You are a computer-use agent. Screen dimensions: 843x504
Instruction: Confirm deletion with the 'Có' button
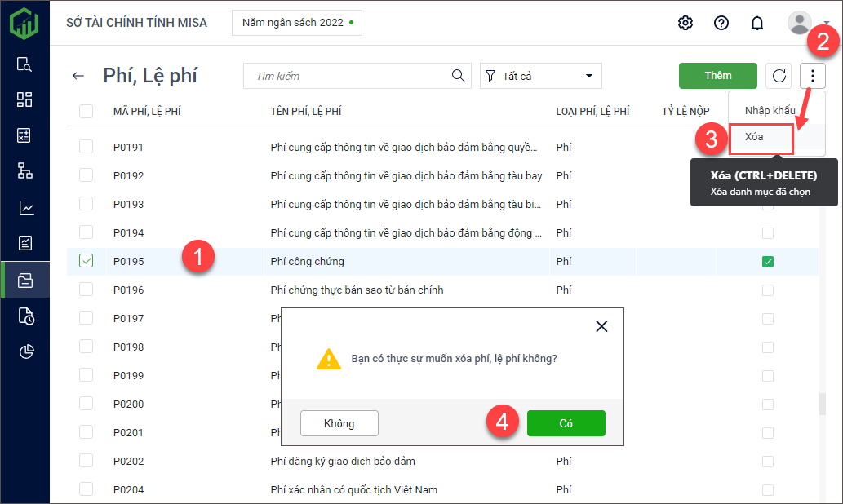click(x=566, y=423)
